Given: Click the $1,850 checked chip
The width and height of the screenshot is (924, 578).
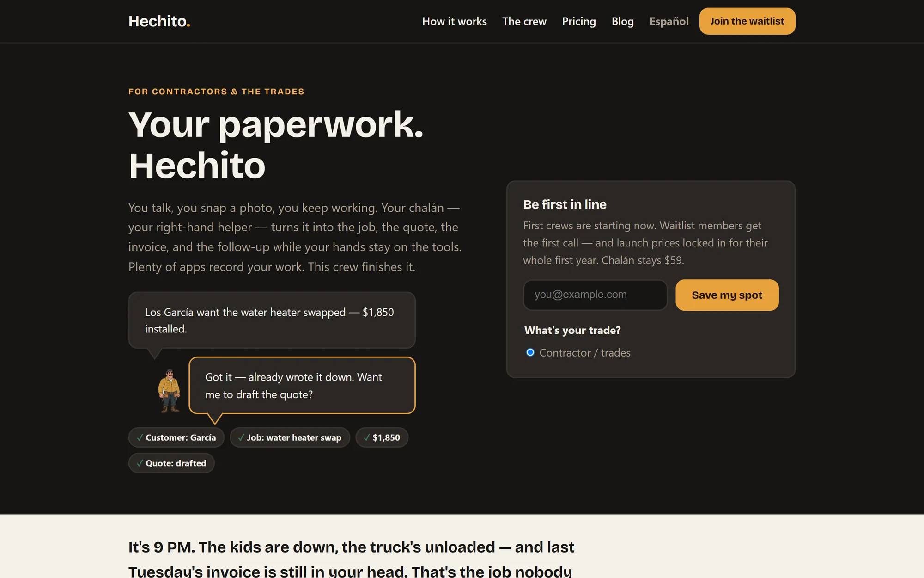Looking at the screenshot, I should click(x=382, y=437).
